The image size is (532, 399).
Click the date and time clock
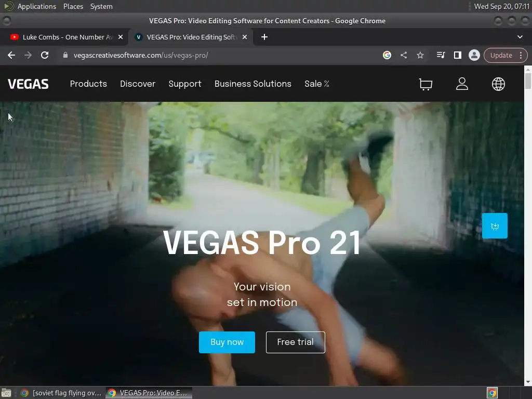click(502, 6)
